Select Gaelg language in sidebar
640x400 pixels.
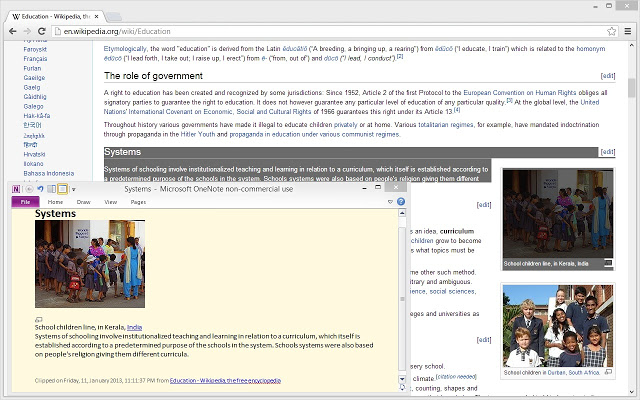[32, 87]
